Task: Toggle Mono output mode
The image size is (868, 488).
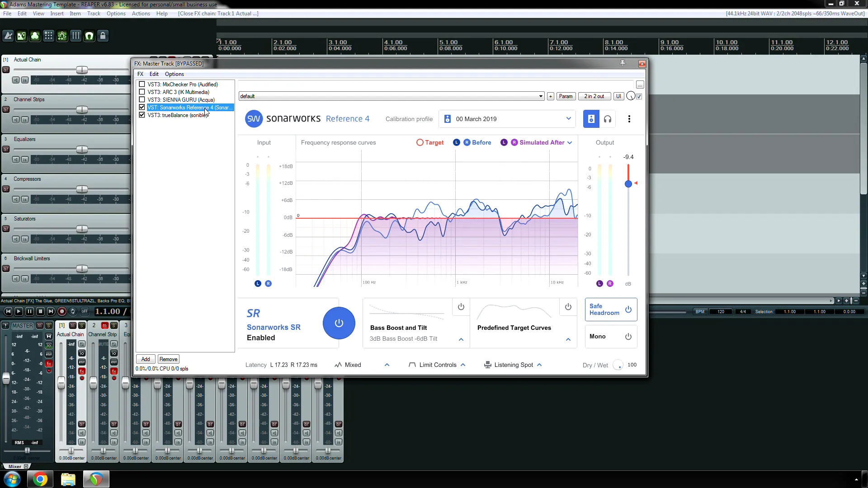Action: [628, 337]
